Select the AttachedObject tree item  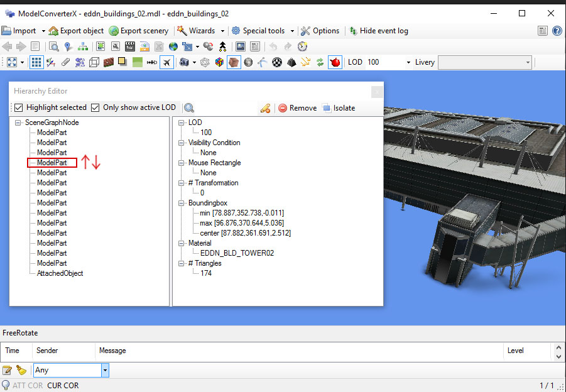click(60, 273)
